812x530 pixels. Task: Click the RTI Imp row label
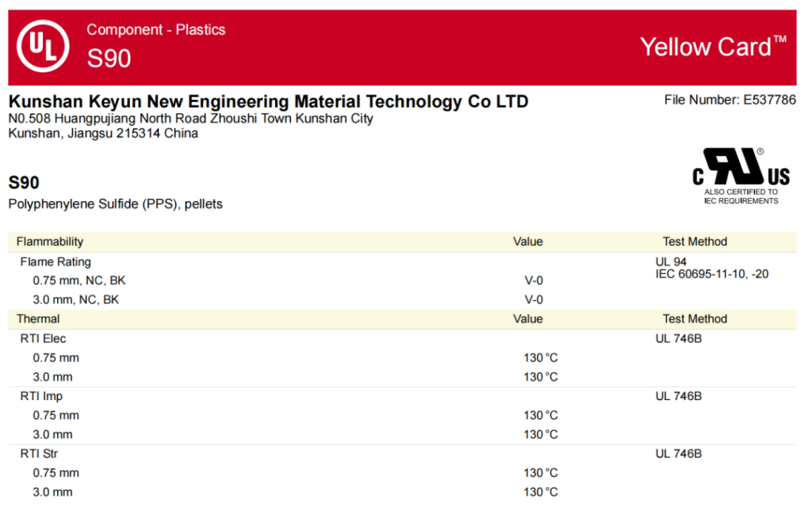[x=41, y=396]
